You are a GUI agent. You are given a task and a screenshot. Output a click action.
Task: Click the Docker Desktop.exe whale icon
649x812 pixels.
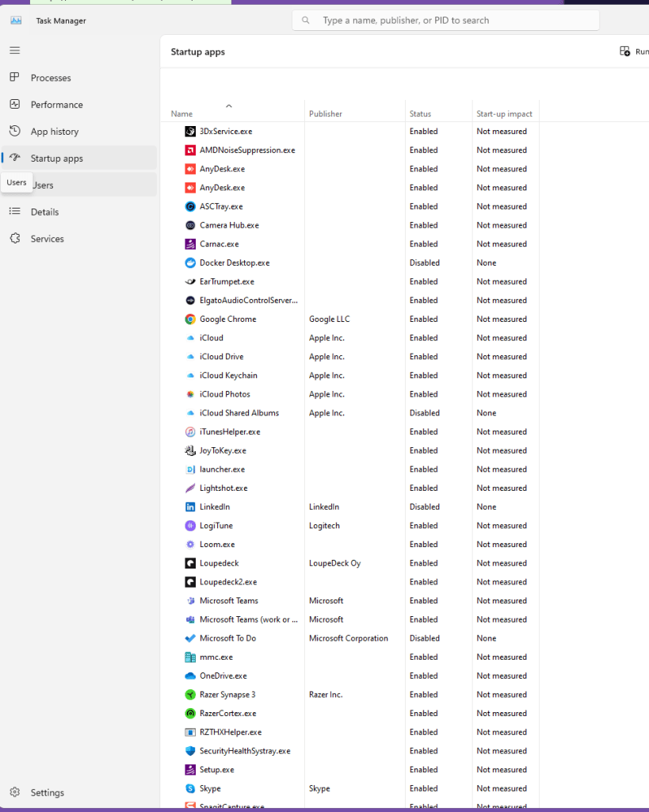tap(190, 262)
